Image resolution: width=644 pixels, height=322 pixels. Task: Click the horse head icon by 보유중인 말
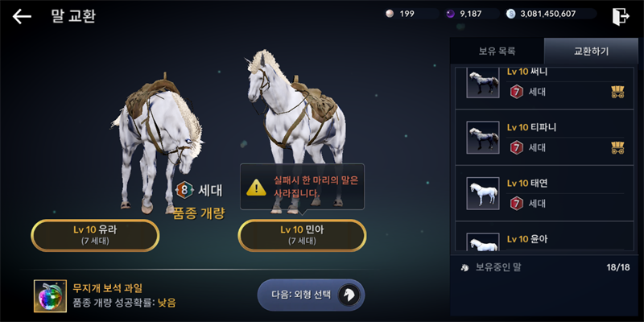point(465,268)
